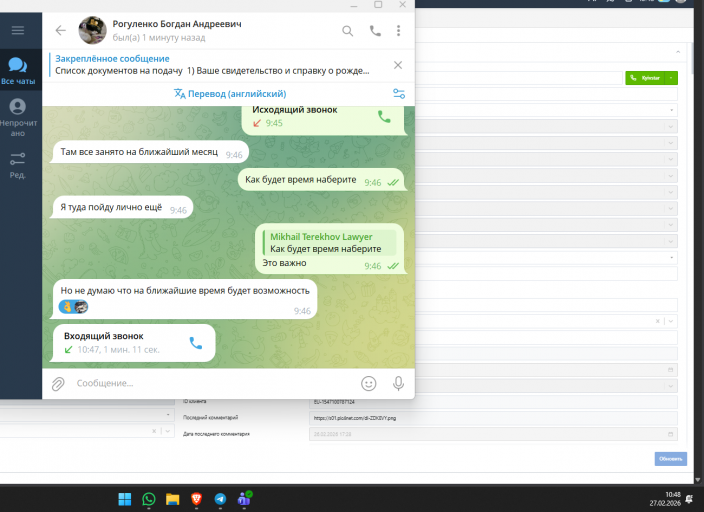Open the notifications bell in system tray
The width and height of the screenshot is (704, 512).
pos(689,499)
